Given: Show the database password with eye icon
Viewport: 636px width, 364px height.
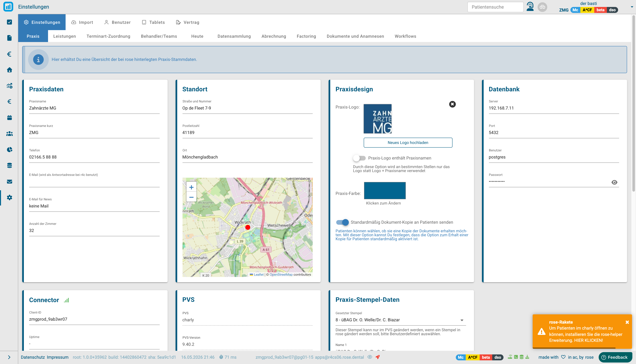Looking at the screenshot, I should [614, 182].
